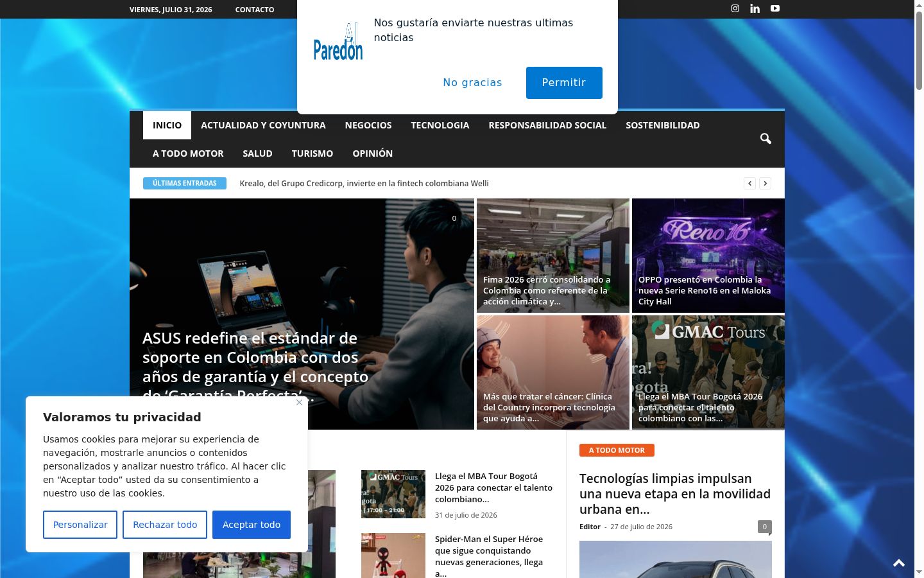
Task: Open GMAC Tours small list thumbnail
Action: (x=393, y=495)
